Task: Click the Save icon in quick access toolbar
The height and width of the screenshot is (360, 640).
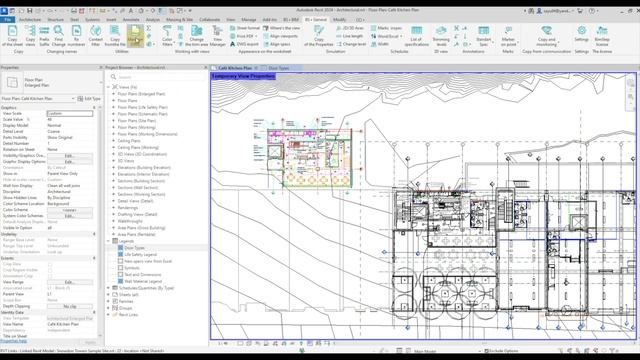Action: click(30, 11)
